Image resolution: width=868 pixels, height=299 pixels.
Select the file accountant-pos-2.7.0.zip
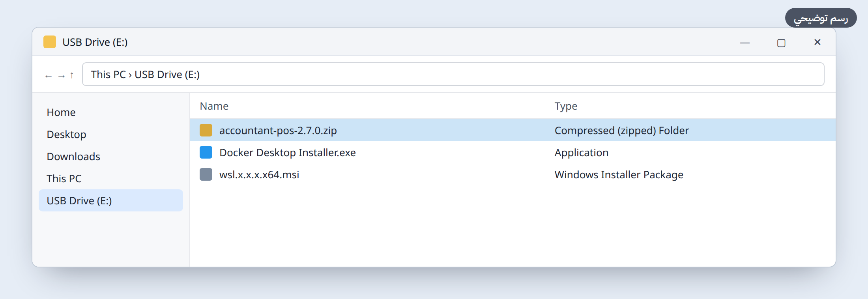point(513,130)
